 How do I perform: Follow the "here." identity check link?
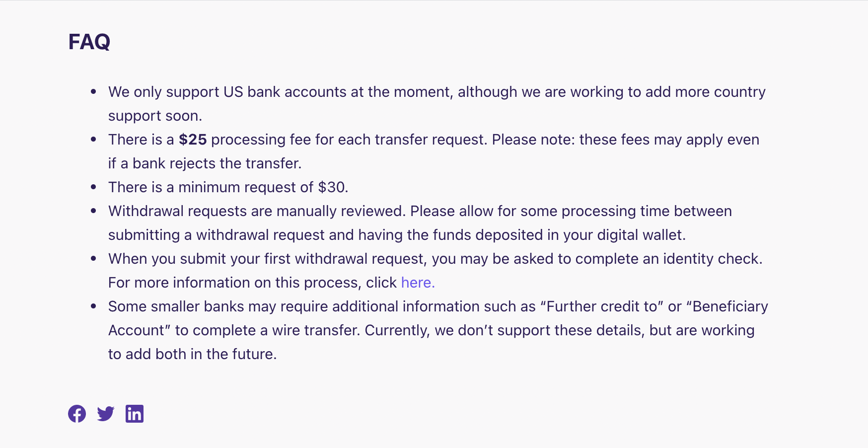pyautogui.click(x=418, y=283)
